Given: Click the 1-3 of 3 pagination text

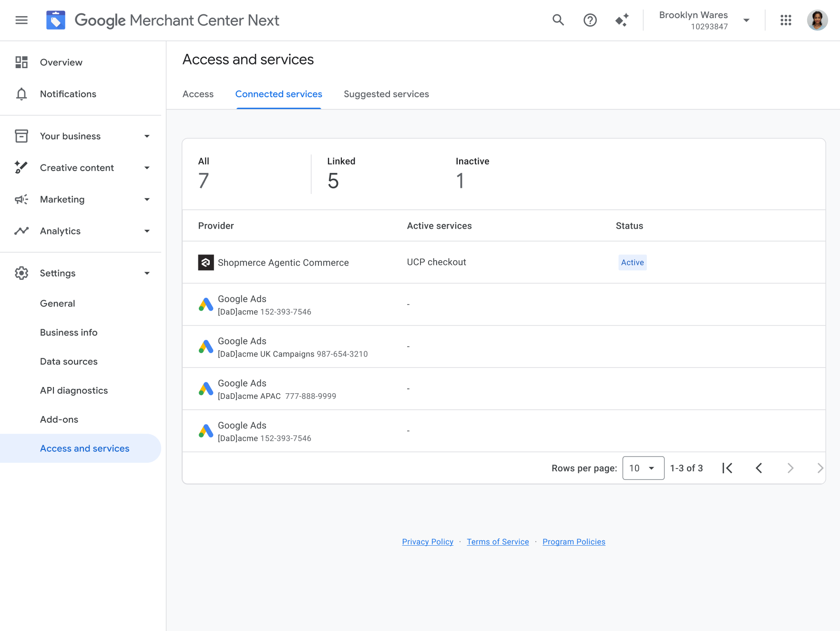Looking at the screenshot, I should [x=686, y=468].
